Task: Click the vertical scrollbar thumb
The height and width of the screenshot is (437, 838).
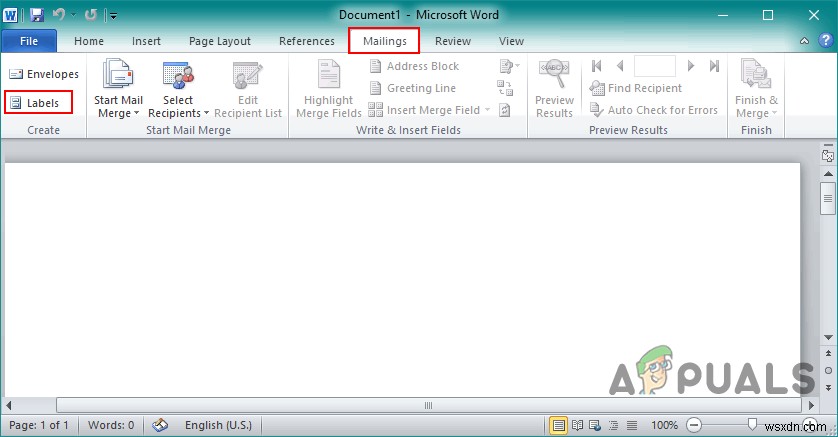Action: pos(828,199)
